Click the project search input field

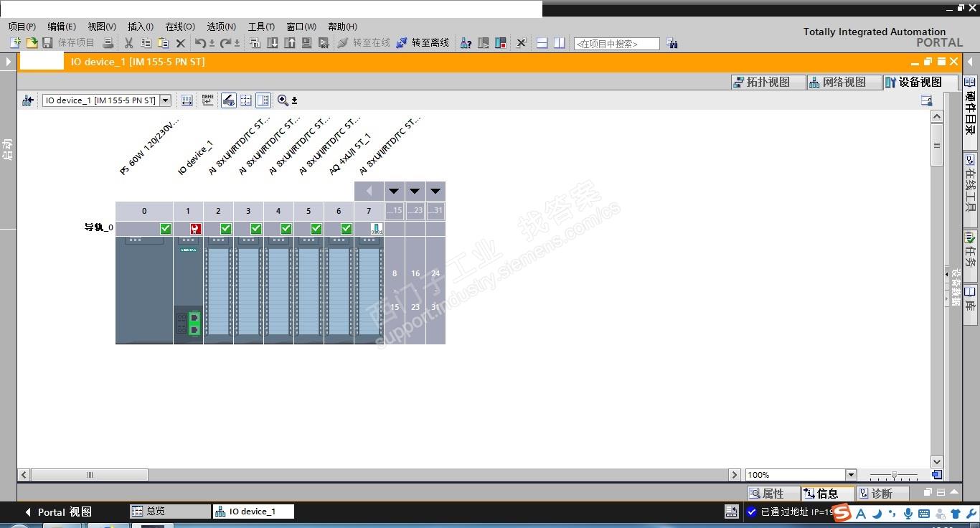(x=616, y=44)
